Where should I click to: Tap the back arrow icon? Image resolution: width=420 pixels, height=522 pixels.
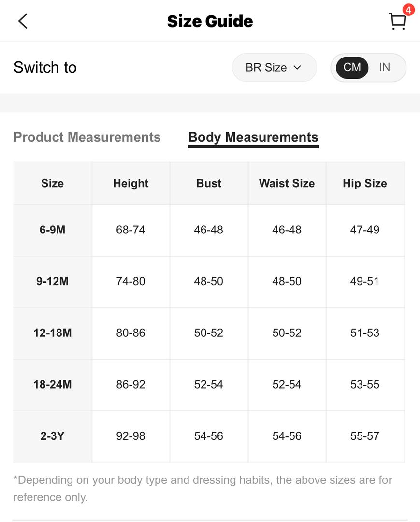point(23,21)
